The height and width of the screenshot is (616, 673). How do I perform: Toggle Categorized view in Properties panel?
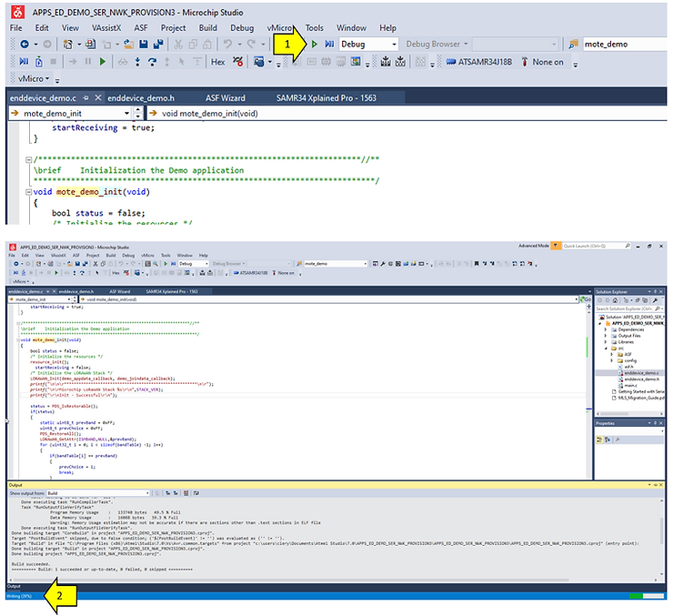[599, 439]
